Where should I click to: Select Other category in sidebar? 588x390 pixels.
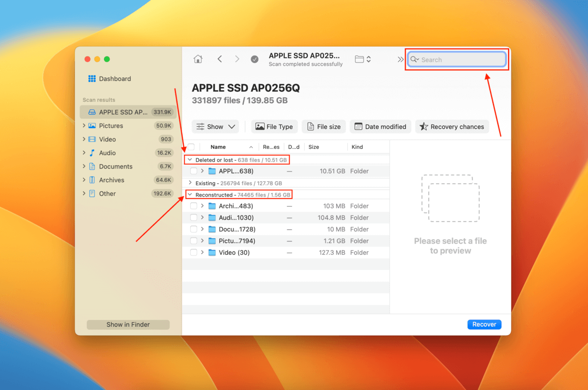[107, 194]
